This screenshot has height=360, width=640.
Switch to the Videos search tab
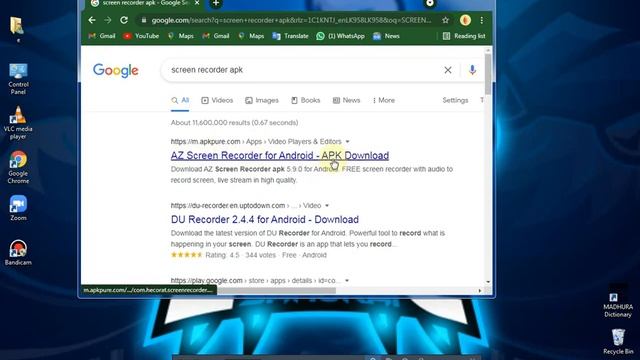click(x=217, y=100)
